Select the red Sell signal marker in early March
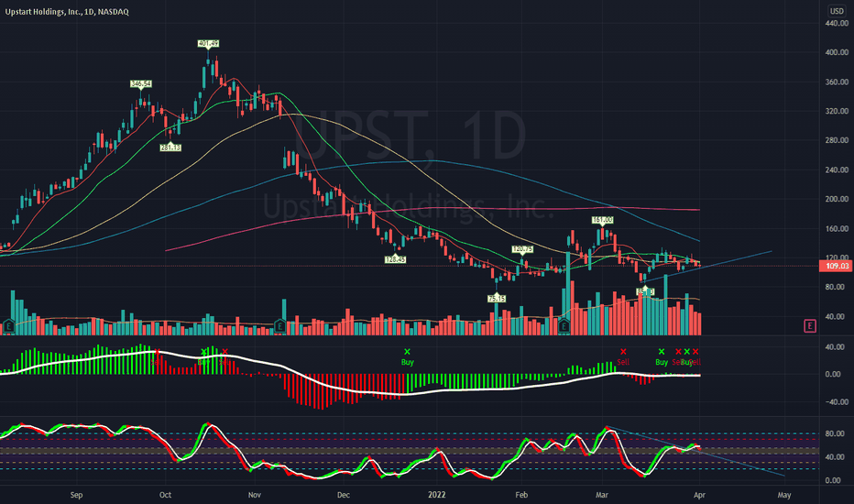This screenshot has height=504, width=854. tap(623, 356)
